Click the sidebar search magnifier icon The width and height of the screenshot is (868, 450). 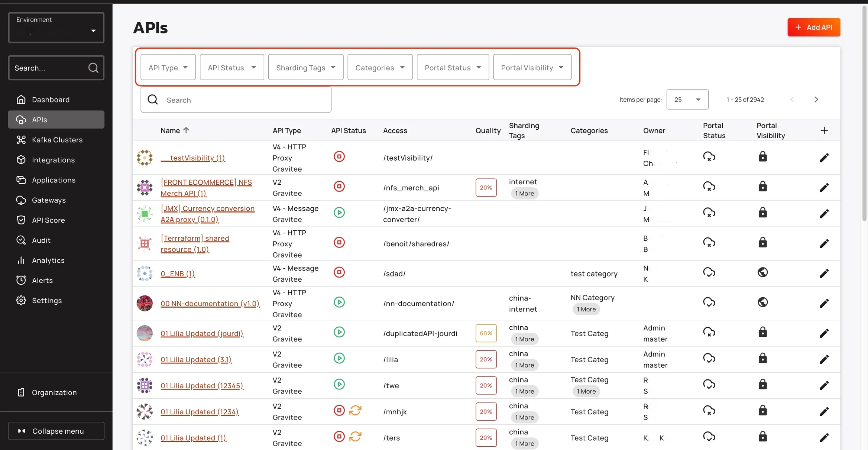point(93,68)
